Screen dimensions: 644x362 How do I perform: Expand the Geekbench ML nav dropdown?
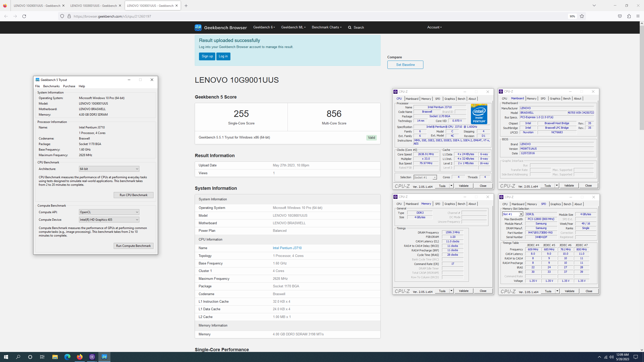pos(293,27)
